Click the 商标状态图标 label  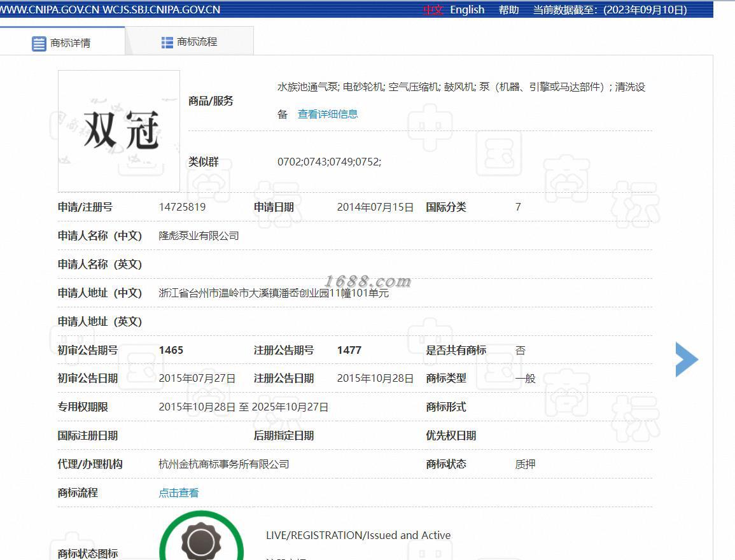click(88, 554)
